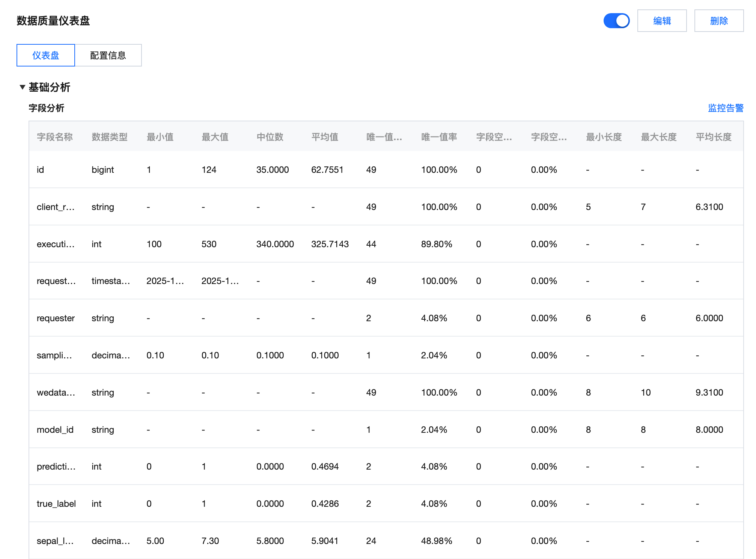Viewport: 756px width, 559px height.
Task: Click the 编辑 button
Action: (x=662, y=21)
